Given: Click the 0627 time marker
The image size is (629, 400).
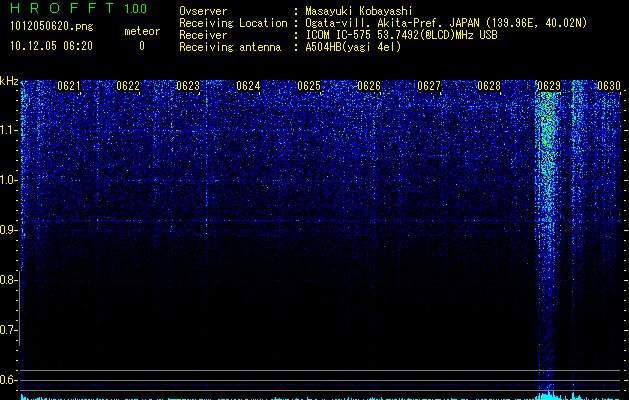Looking at the screenshot, I should coord(429,86).
